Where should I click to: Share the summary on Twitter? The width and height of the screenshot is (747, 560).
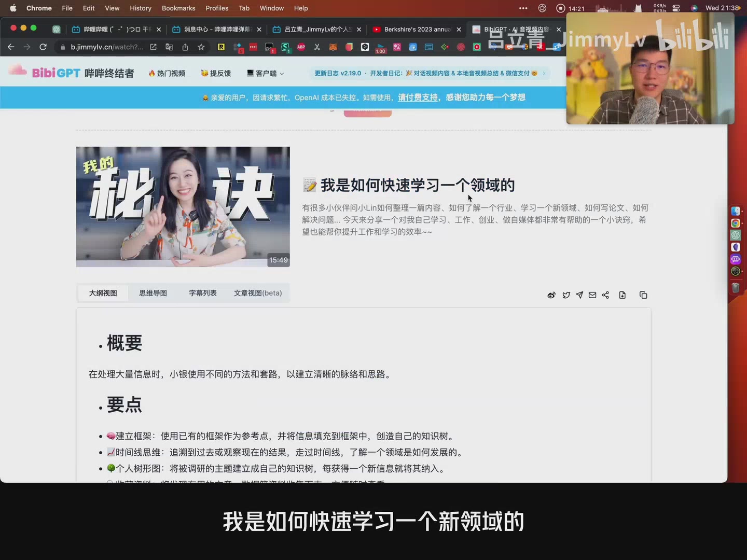pos(566,295)
